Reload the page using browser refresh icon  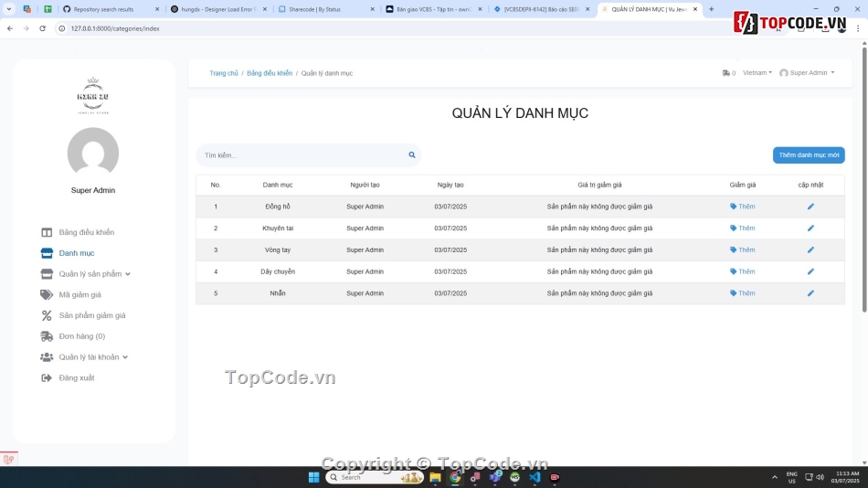(x=42, y=28)
